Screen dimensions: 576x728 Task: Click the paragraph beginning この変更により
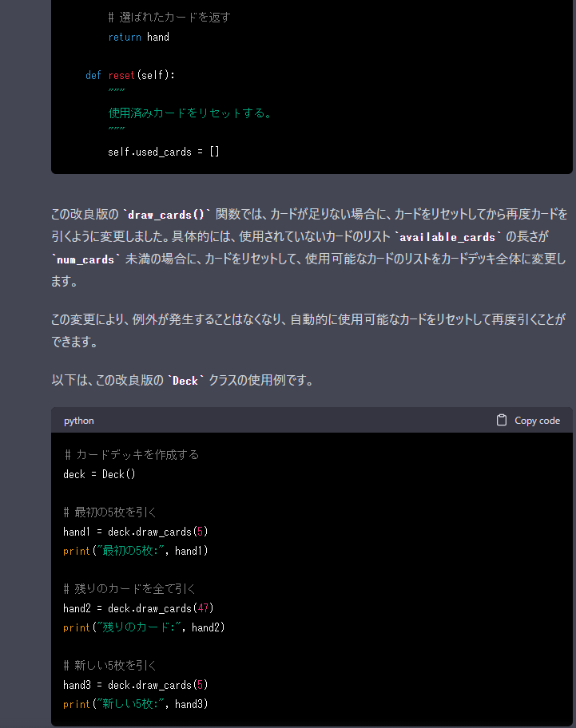(308, 330)
